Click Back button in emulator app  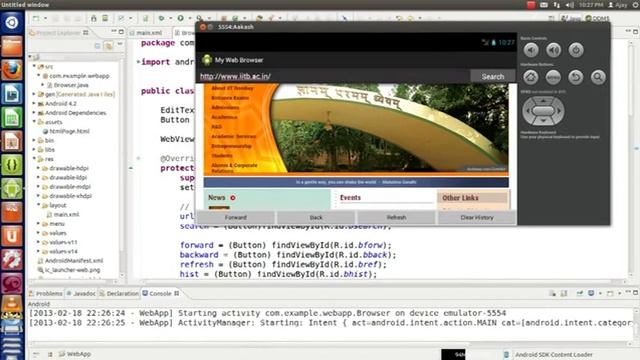tap(316, 218)
